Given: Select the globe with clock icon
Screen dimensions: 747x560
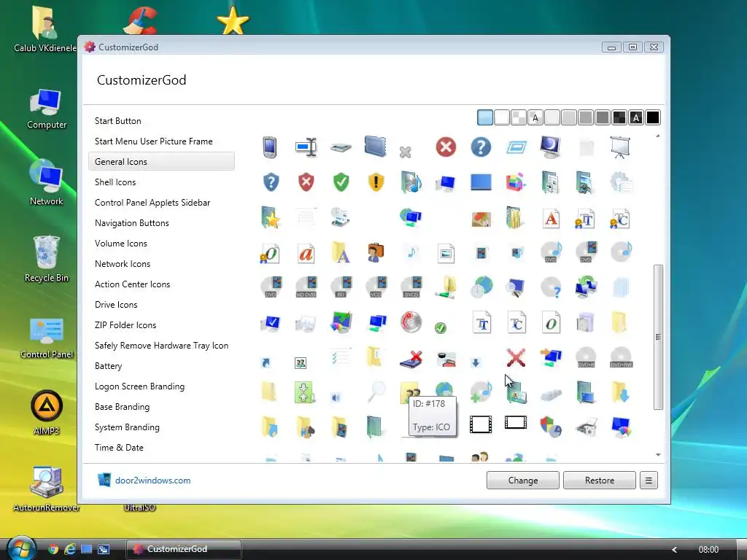Looking at the screenshot, I should [481, 287].
